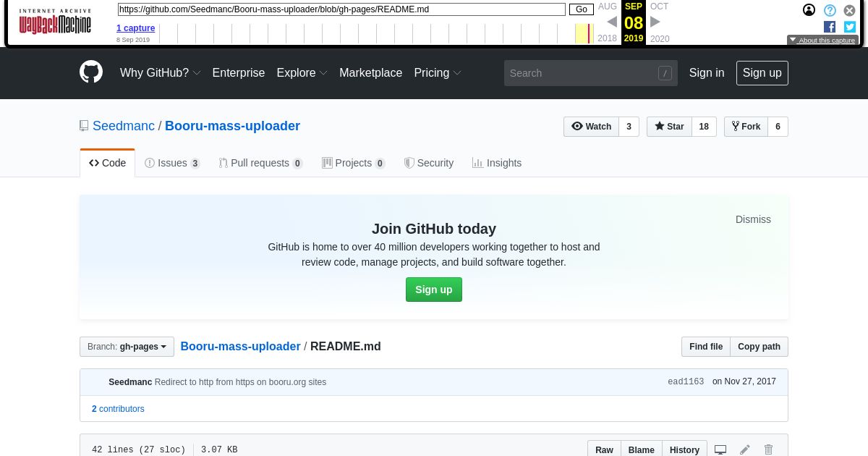The width and height of the screenshot is (868, 456).
Task: Open the Raw file view
Action: pos(604,449)
